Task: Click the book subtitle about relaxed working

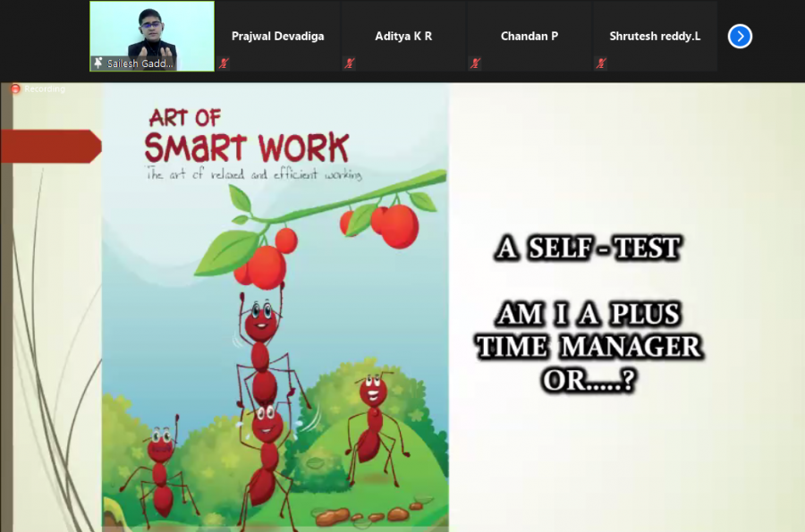Action: pos(255,174)
